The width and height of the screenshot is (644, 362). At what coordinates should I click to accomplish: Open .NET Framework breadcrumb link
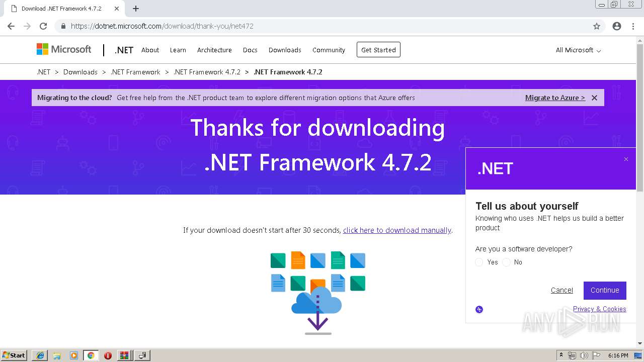tap(135, 72)
